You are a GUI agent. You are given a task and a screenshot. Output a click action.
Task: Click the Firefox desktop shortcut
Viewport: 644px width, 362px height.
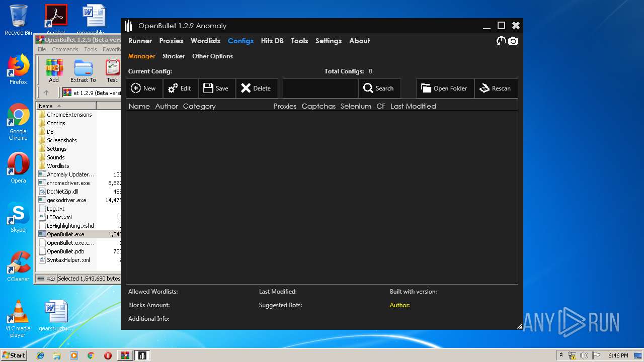[x=18, y=69]
